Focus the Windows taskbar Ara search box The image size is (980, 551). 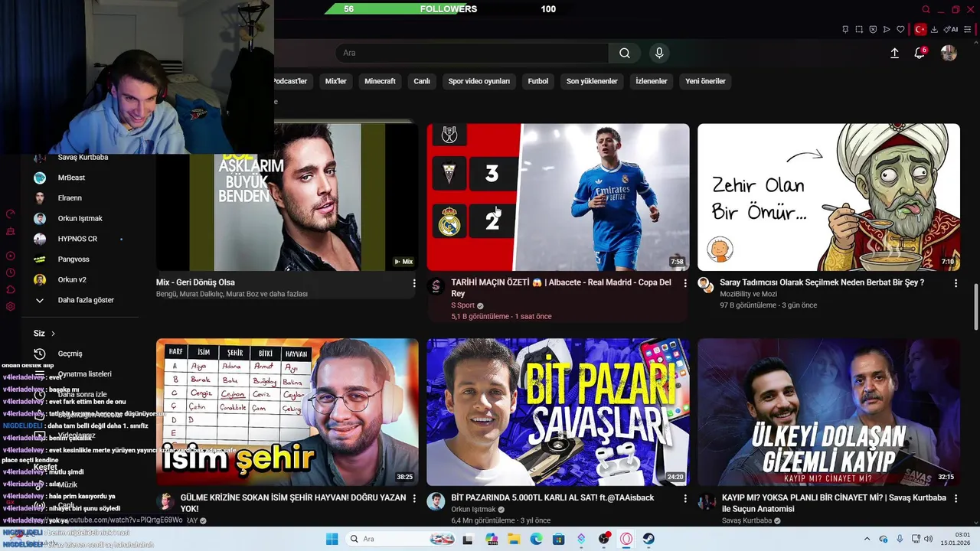(399, 539)
